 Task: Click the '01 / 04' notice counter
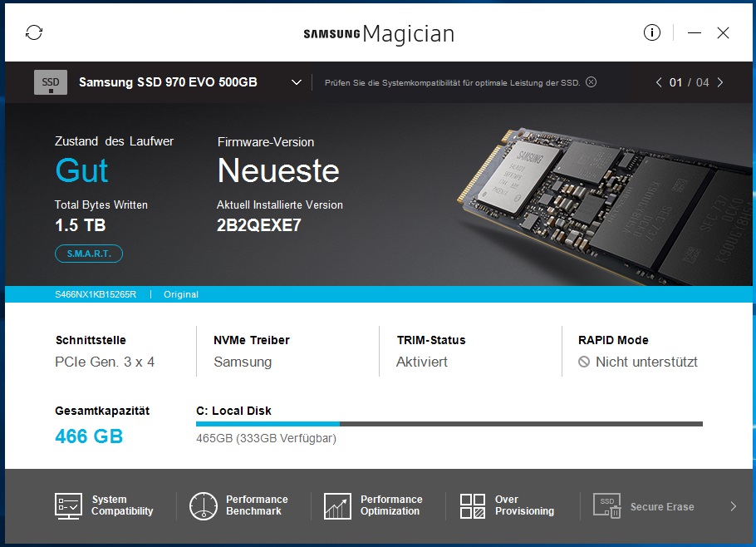pos(689,82)
